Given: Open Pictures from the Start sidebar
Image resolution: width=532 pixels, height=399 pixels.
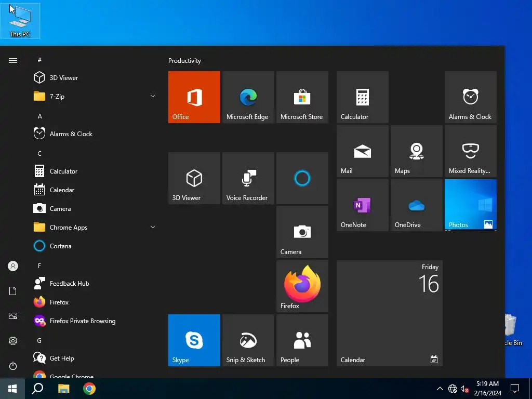Looking at the screenshot, I should point(13,316).
